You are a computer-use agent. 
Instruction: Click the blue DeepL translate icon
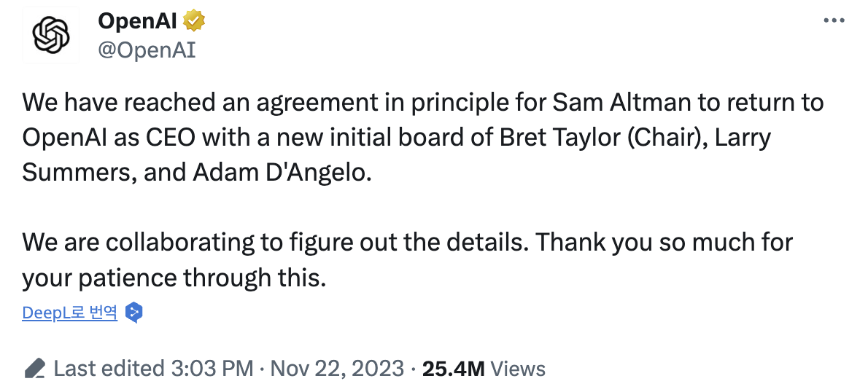(x=133, y=313)
